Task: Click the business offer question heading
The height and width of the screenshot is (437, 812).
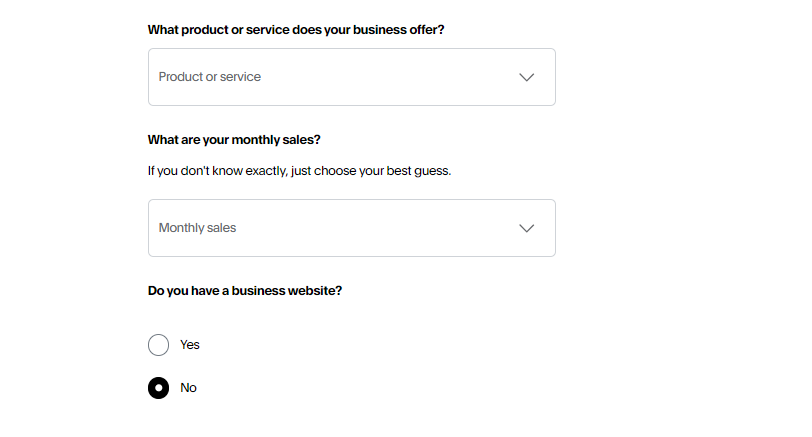Action: point(296,30)
